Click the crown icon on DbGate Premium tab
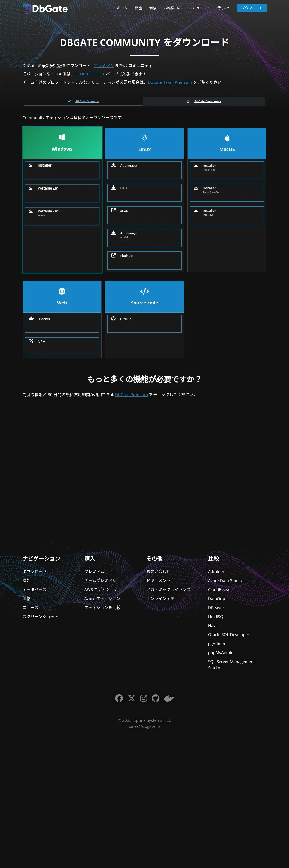Viewport: 289px width, 868px height. (x=69, y=101)
